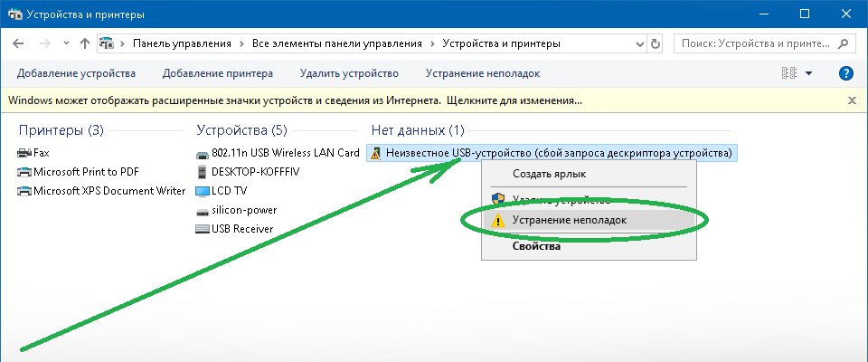This screenshot has width=868, height=362.
Task: Click silicon-power device name
Action: coord(244,211)
